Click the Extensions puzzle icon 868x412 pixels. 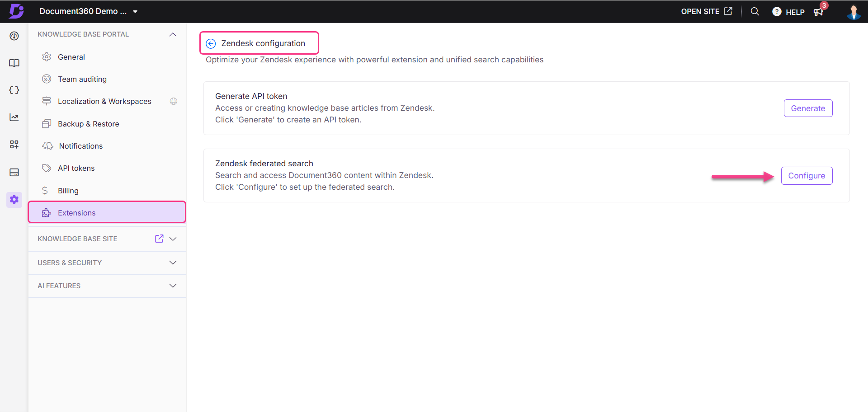pyautogui.click(x=47, y=213)
